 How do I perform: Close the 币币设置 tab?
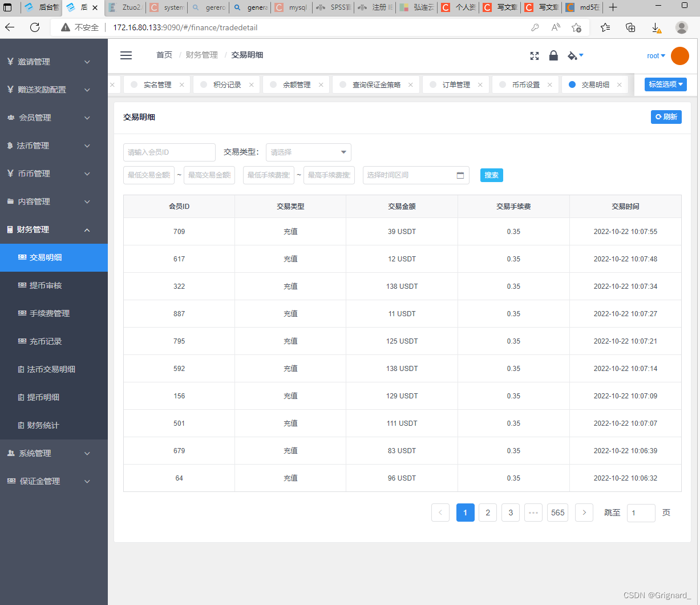pyautogui.click(x=550, y=84)
